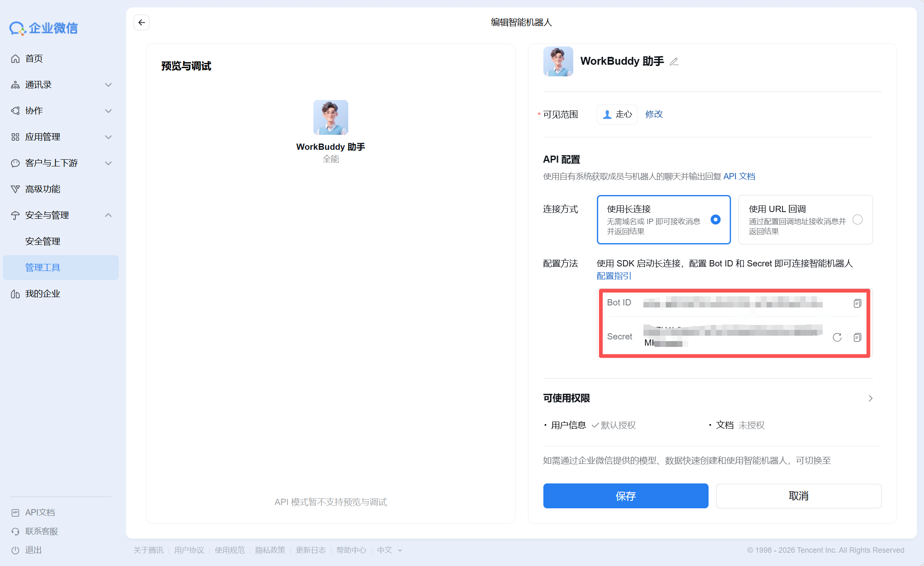This screenshot has width=924, height=566.
Task: Copy the Bot ID value
Action: click(x=857, y=303)
